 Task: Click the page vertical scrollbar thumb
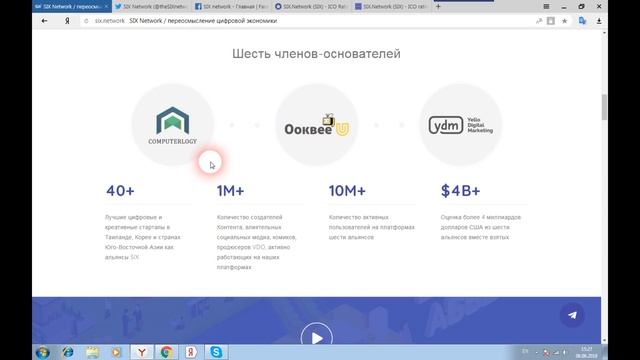[x=604, y=107]
